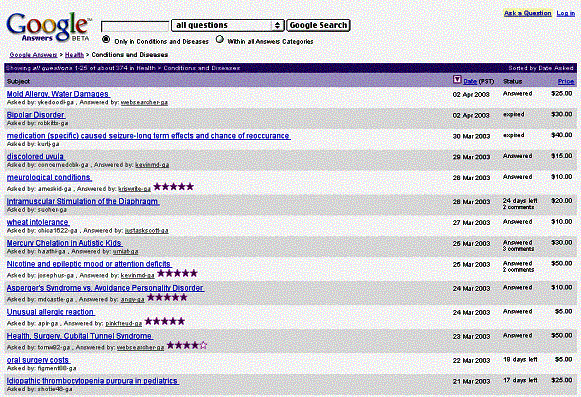Screen dimensions: 581x397
Task: Click '3 comments' on Mercury Chelation row
Action: coord(518,249)
